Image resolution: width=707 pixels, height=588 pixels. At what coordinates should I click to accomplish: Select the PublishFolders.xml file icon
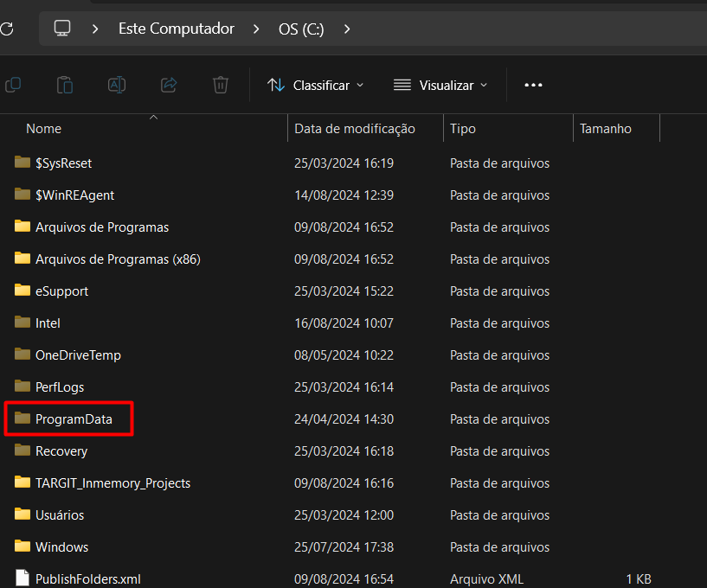pos(22,578)
